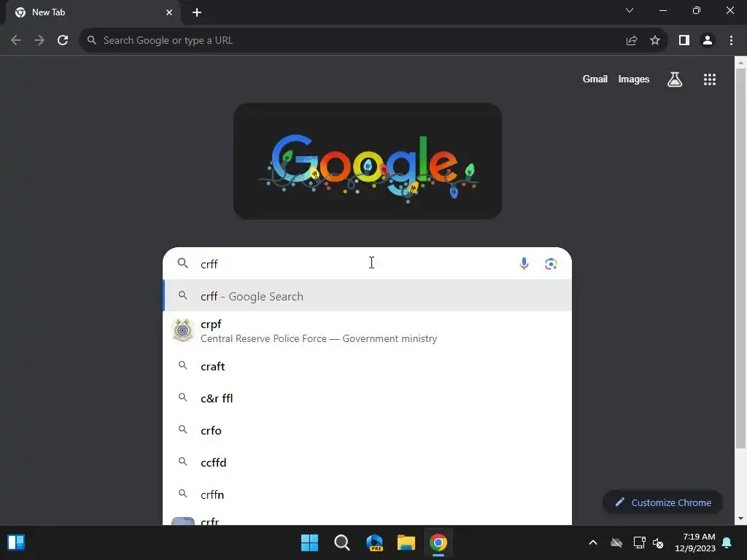The width and height of the screenshot is (747, 560).
Task: Open the Gmail link
Action: [595, 79]
